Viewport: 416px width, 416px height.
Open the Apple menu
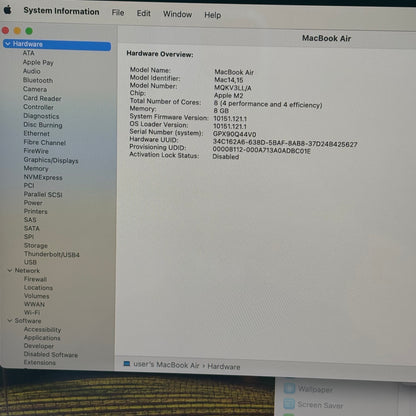8,10
